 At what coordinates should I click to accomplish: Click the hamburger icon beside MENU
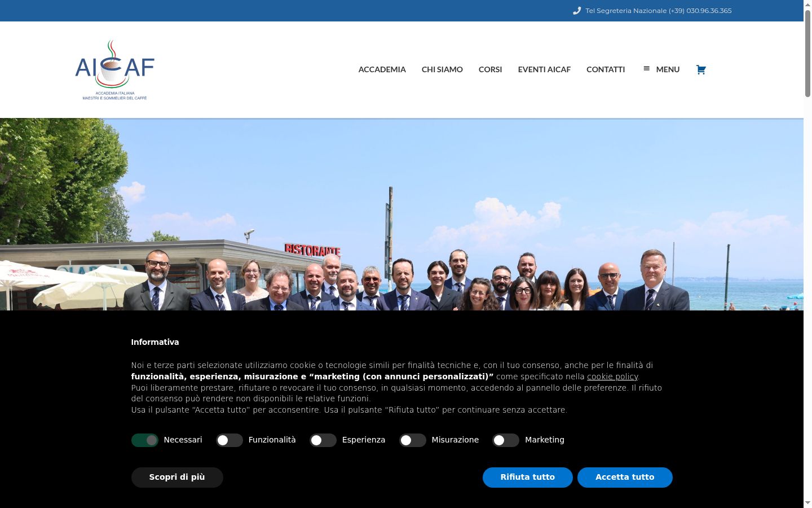pyautogui.click(x=646, y=68)
